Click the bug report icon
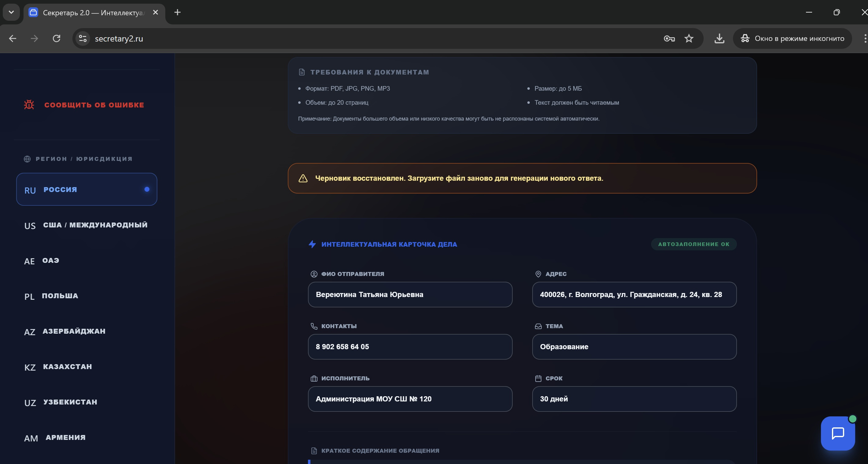 [29, 105]
